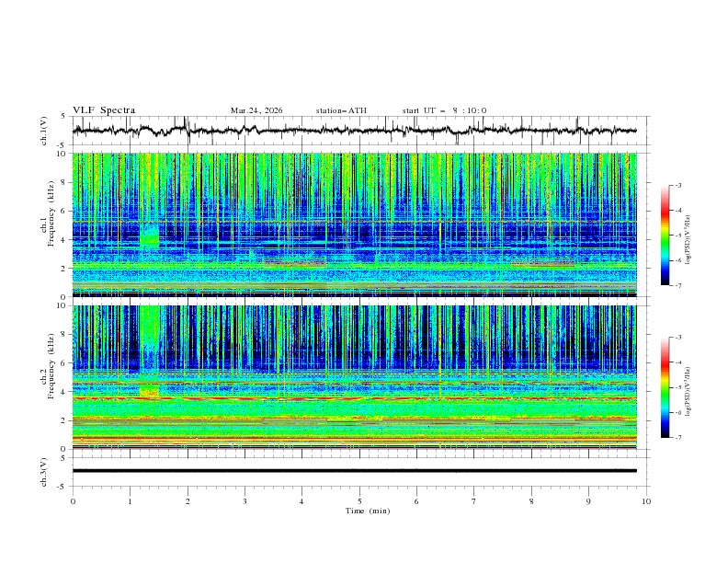The width and height of the screenshot is (728, 563).
Task: Click the "6" kHz tick on ch.2 spectrogram axis
Action: [64, 362]
